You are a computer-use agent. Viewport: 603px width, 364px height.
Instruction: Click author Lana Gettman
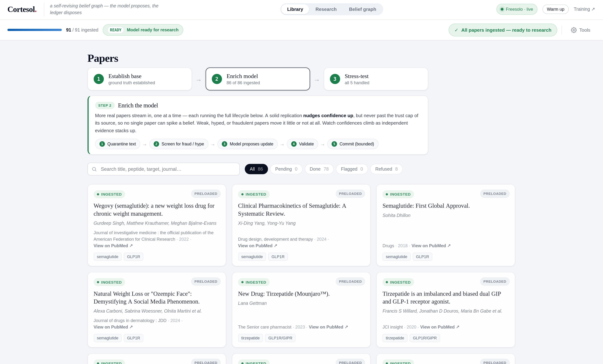252,303
